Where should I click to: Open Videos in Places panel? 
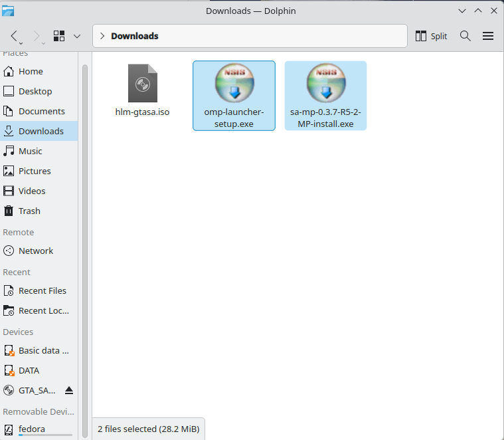(39, 191)
